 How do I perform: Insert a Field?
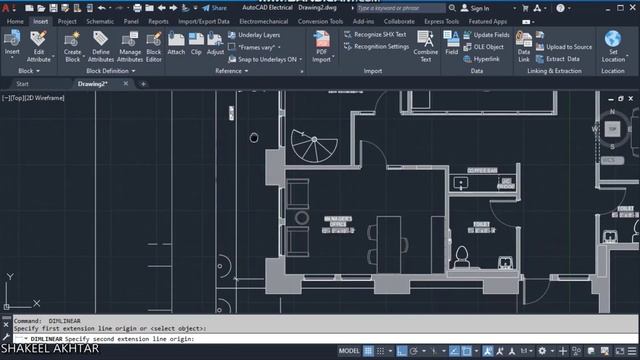point(451,43)
